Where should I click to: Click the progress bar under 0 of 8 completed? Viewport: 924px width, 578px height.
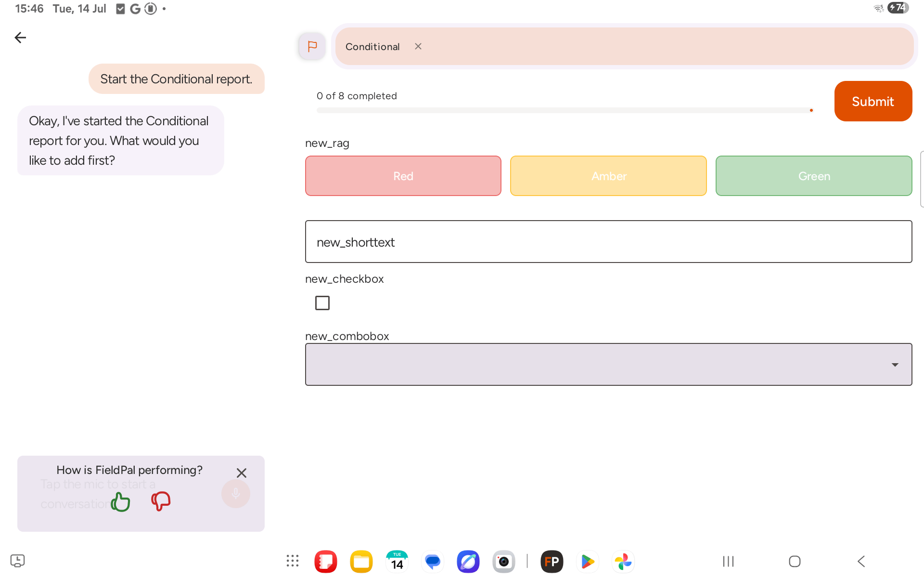[x=565, y=110]
